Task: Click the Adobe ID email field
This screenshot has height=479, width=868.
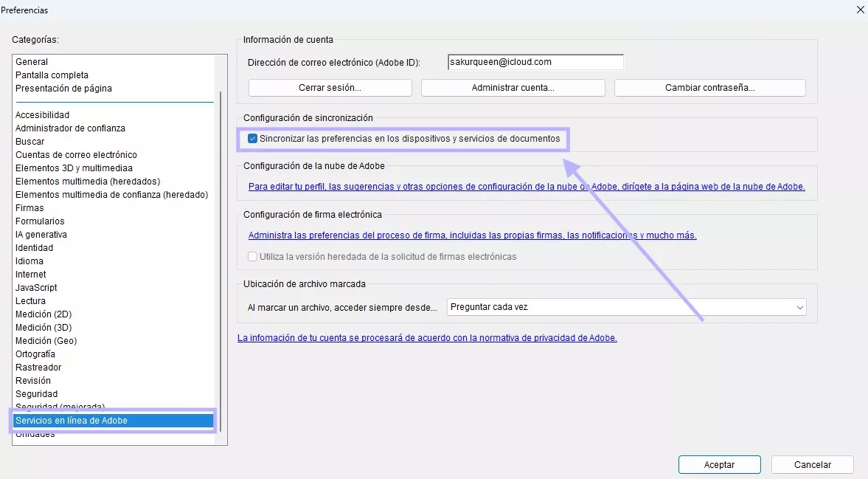Action: click(x=535, y=62)
